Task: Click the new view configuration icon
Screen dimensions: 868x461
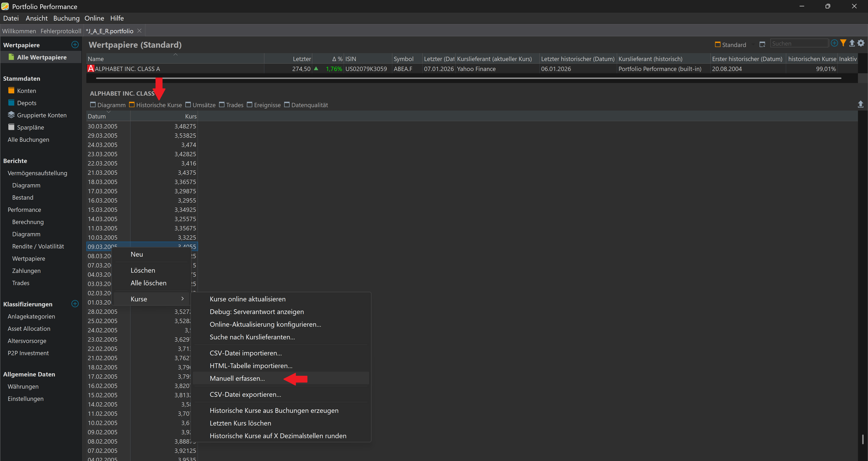Action: [762, 45]
